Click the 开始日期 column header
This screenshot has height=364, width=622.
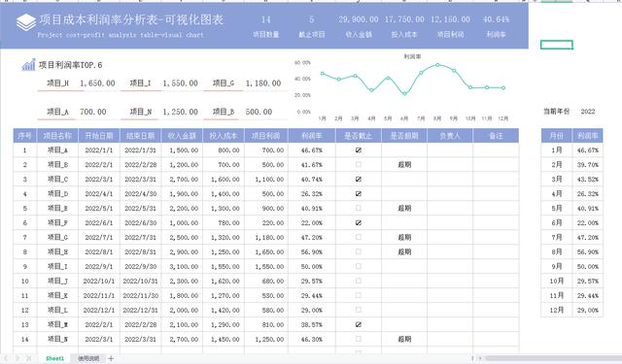(x=99, y=136)
